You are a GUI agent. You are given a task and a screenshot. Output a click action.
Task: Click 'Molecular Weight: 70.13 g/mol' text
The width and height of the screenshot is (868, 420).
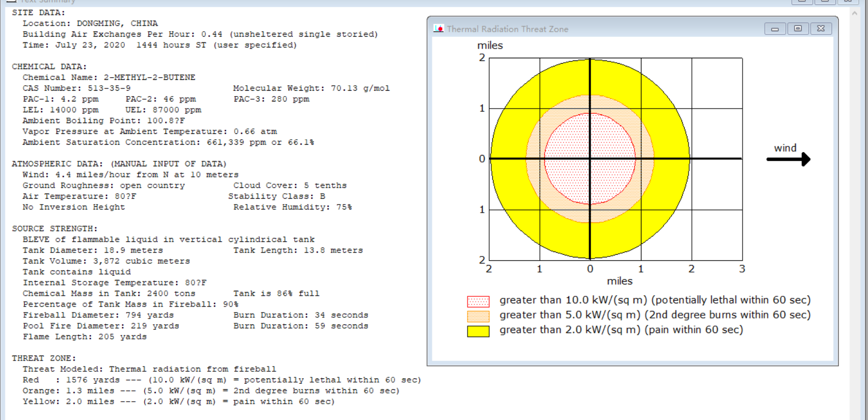[x=311, y=88]
